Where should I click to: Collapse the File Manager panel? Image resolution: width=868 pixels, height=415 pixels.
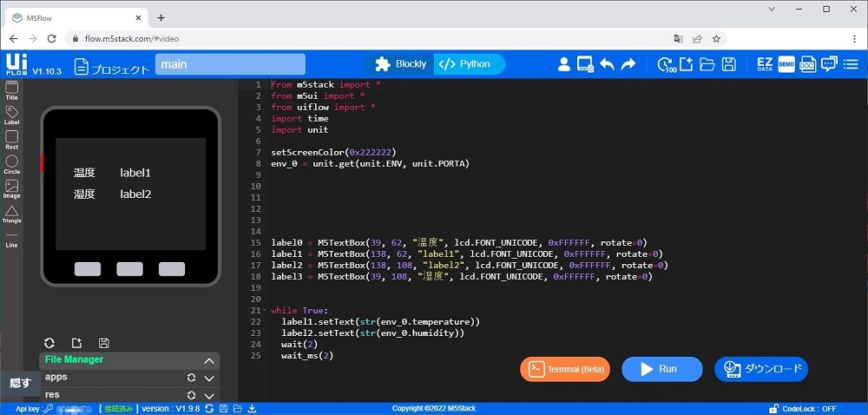point(209,360)
